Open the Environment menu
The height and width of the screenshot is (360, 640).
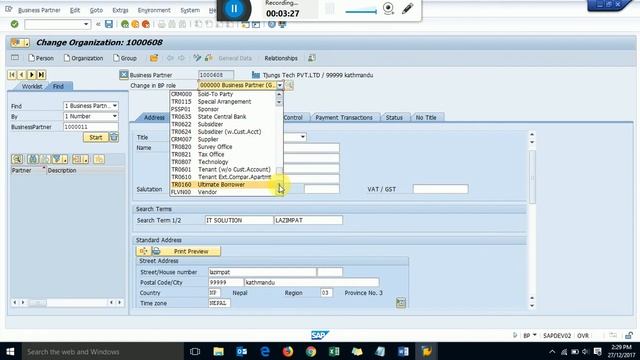coord(154,10)
